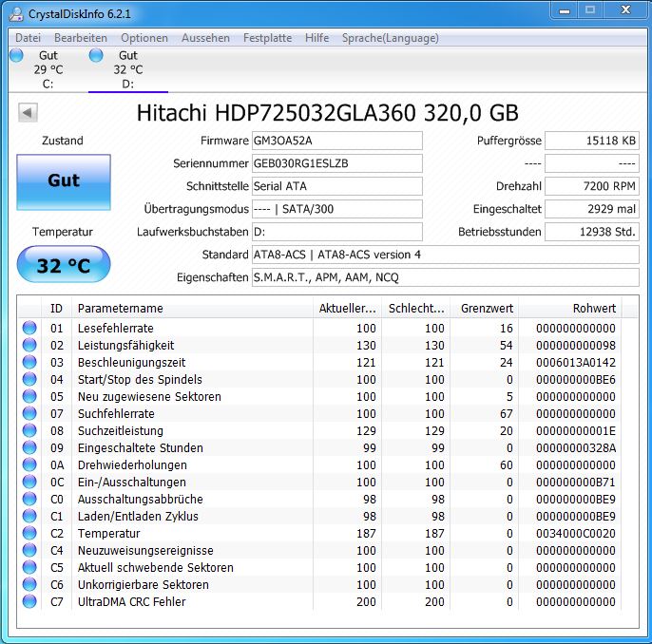652x644 pixels.
Task: Click the 32 °C temperature button
Action: [x=64, y=265]
